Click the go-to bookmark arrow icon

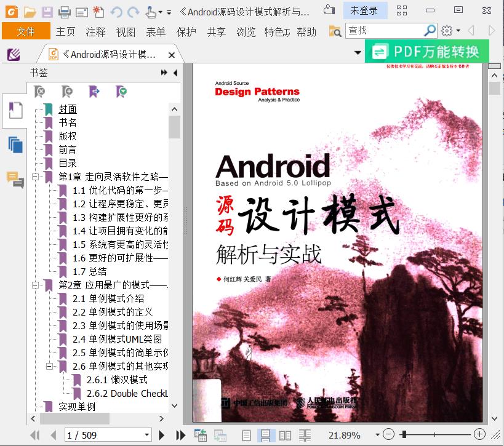(x=94, y=92)
